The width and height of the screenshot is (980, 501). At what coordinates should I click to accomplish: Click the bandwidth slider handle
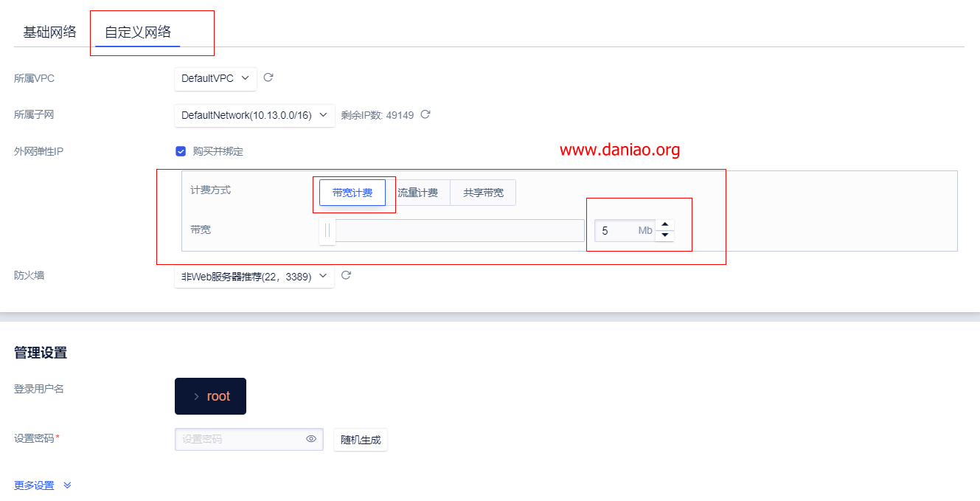pyautogui.click(x=327, y=231)
